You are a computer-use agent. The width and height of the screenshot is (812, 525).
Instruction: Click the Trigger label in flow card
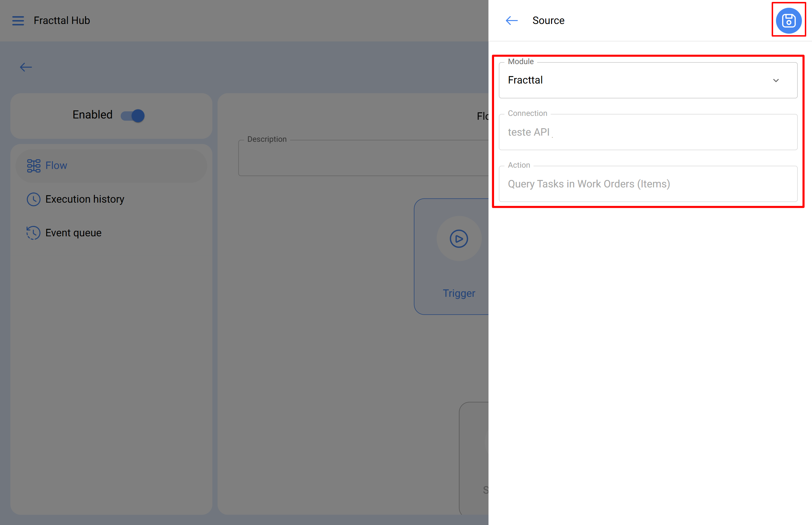click(x=458, y=293)
